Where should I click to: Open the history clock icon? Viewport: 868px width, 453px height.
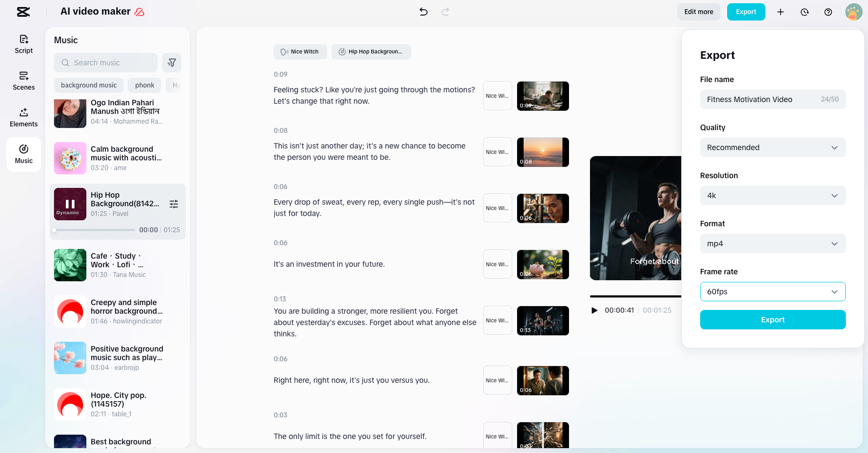click(x=804, y=12)
